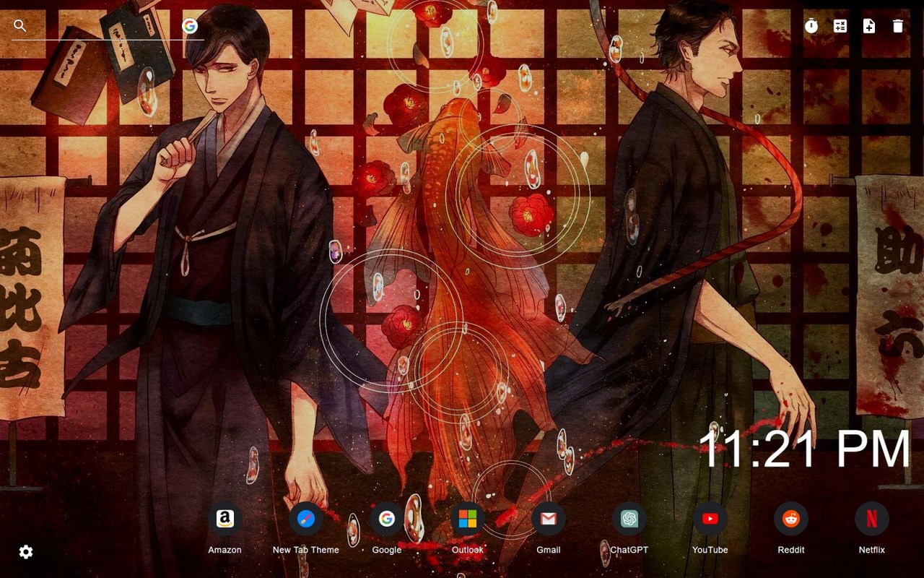Click the search magnifier icon

pos(20,26)
